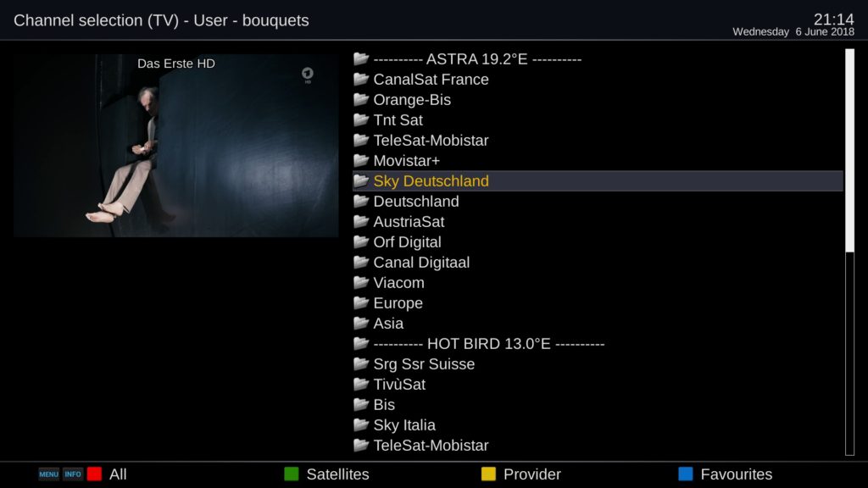Image resolution: width=868 pixels, height=488 pixels.
Task: Click folder icon of ASTRA 19.2°E separator
Action: [x=361, y=58]
